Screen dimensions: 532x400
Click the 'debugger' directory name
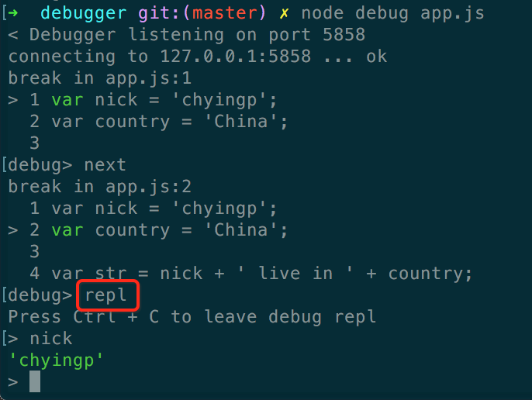point(84,14)
